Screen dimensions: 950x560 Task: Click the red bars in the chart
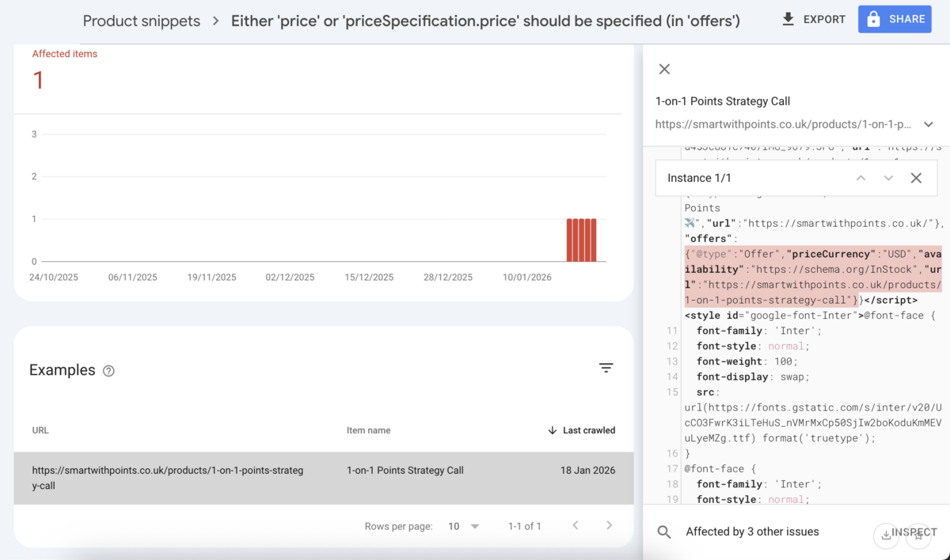pyautogui.click(x=581, y=240)
